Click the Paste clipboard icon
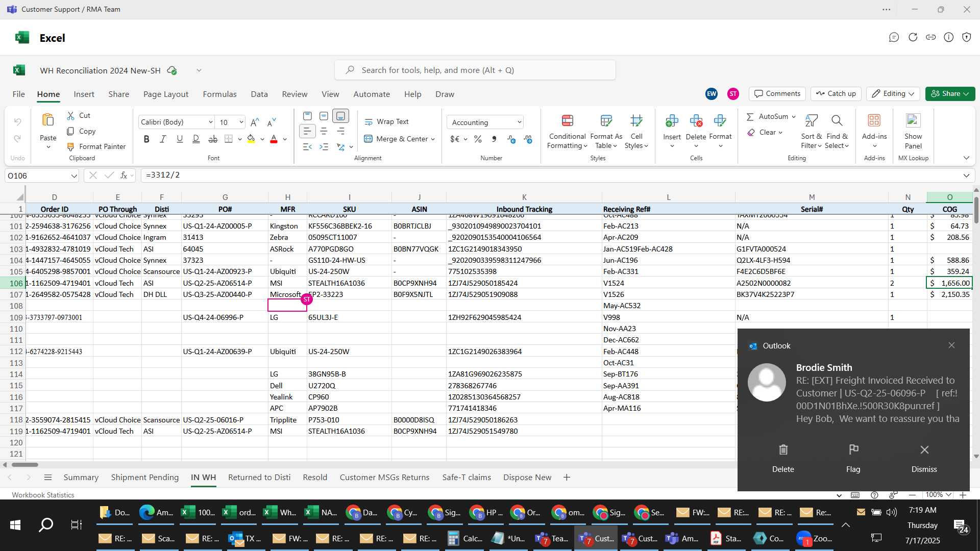980x551 pixels. pyautogui.click(x=48, y=120)
